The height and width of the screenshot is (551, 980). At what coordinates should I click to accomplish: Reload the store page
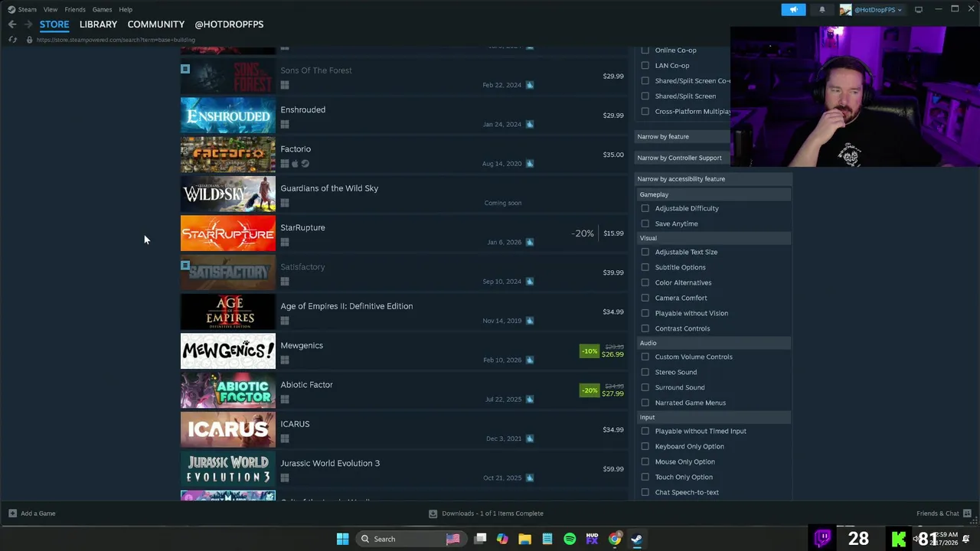12,40
